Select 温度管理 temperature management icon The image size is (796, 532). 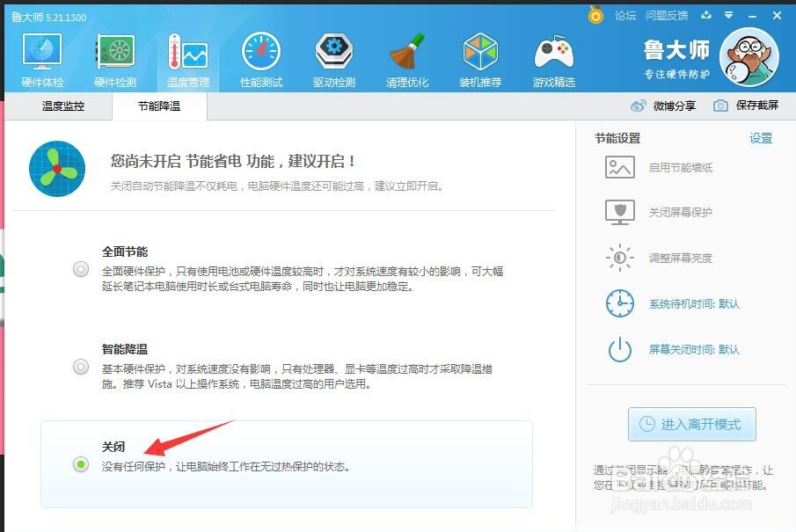coord(188,52)
